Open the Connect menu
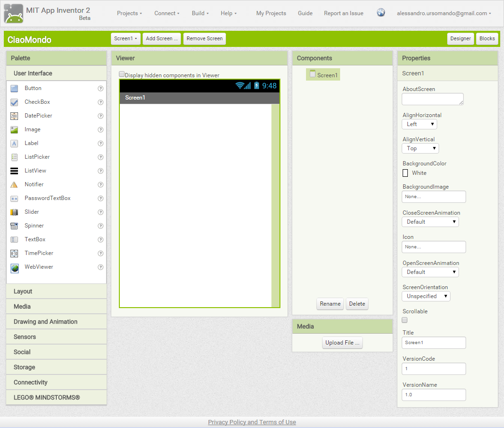Screen dimensions: 504x428 [x=167, y=13]
